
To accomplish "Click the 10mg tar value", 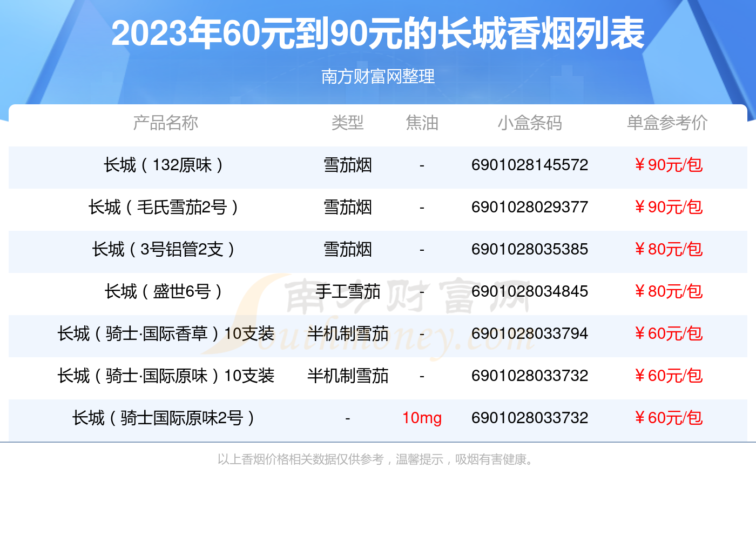I will [x=422, y=418].
